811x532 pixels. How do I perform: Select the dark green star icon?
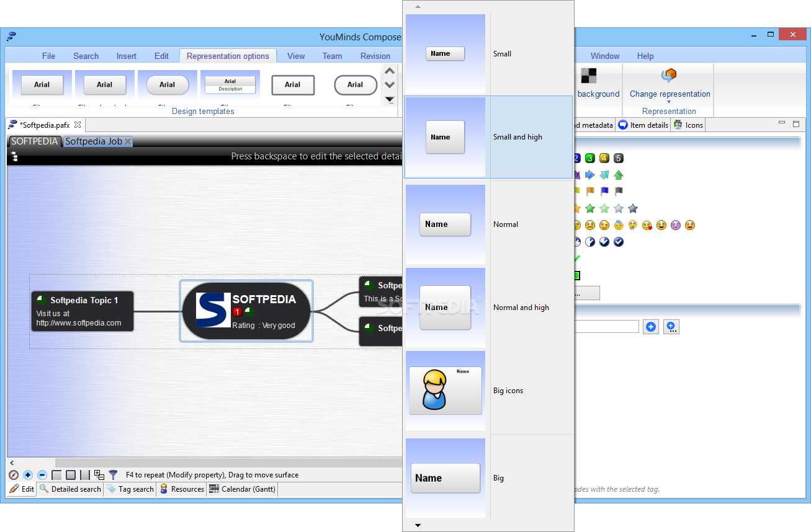tap(589, 208)
